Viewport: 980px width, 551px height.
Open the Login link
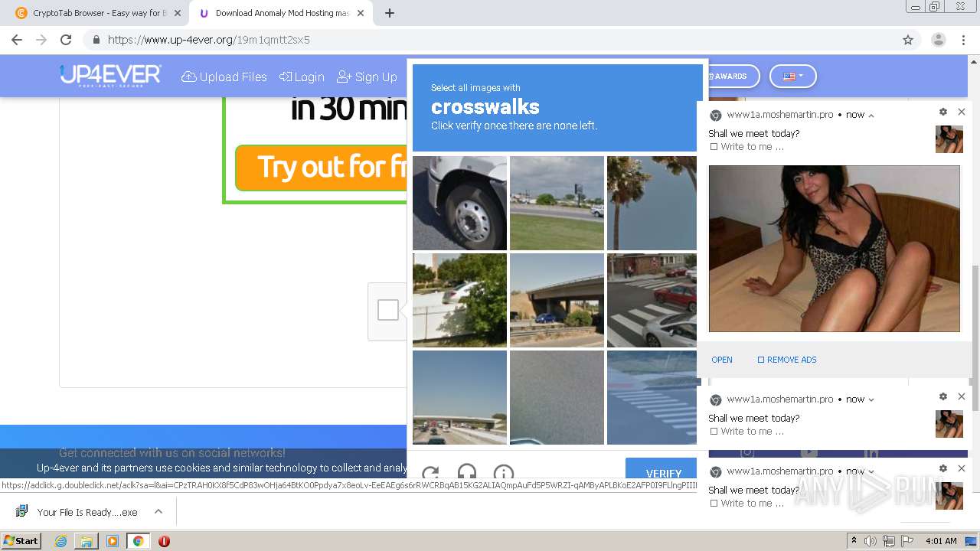(302, 77)
